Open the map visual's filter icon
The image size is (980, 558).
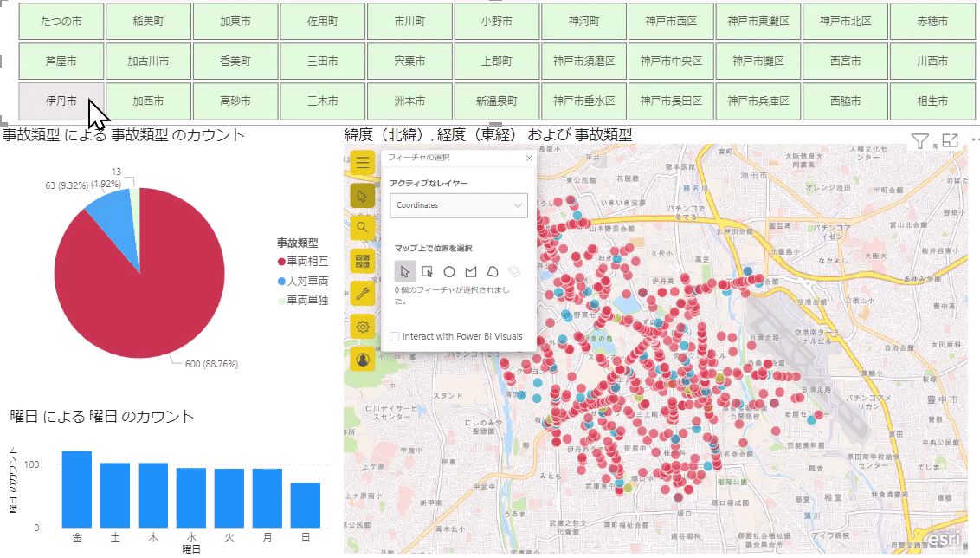point(919,141)
